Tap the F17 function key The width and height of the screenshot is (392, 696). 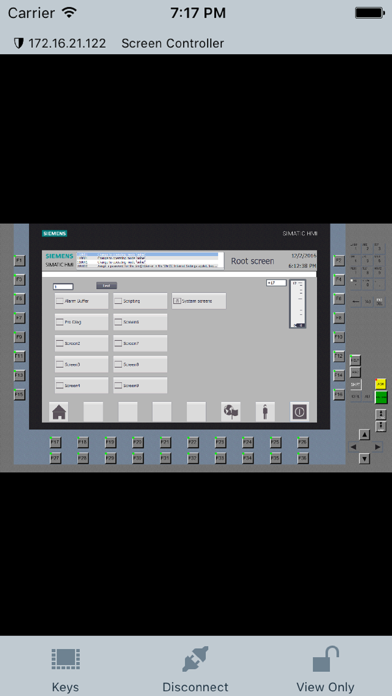tap(55, 443)
